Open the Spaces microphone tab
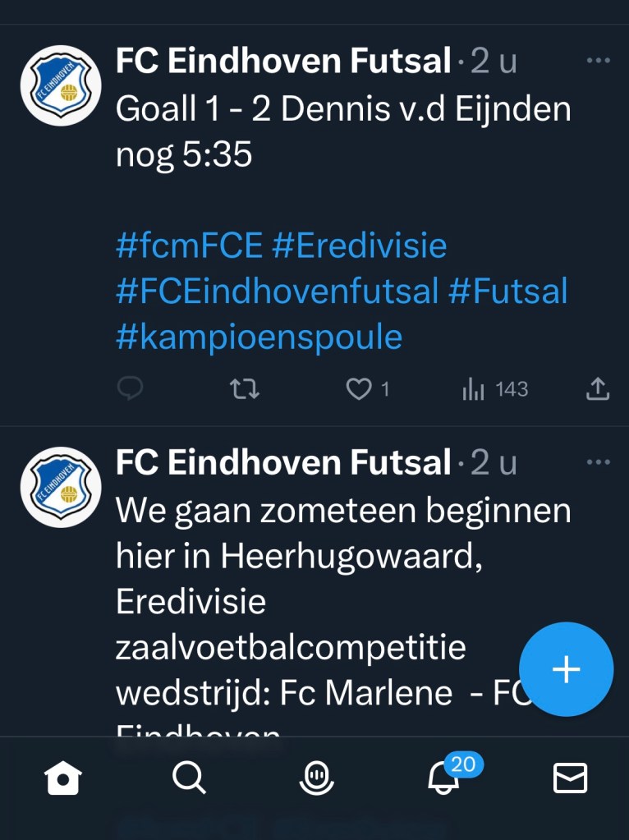The width and height of the screenshot is (629, 840). point(317,777)
